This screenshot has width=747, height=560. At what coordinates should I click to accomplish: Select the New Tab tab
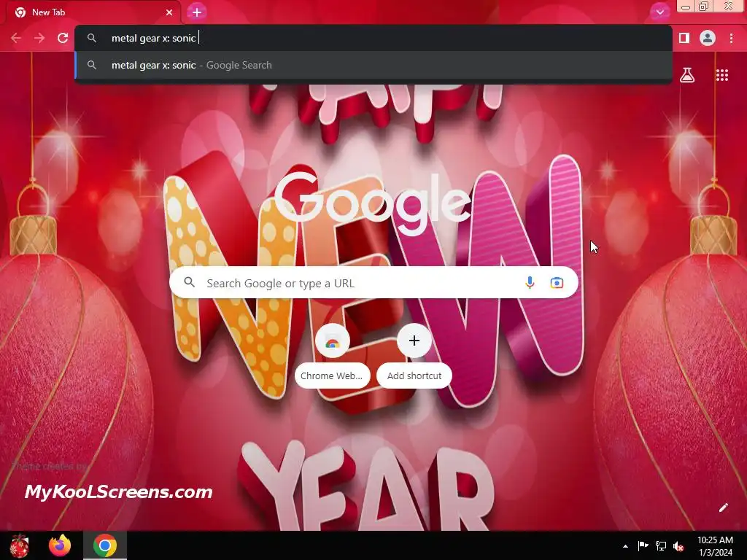90,12
